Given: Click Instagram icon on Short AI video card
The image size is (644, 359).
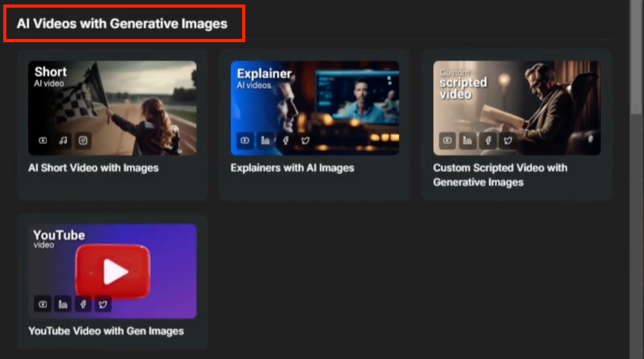Looking at the screenshot, I should point(83,141).
